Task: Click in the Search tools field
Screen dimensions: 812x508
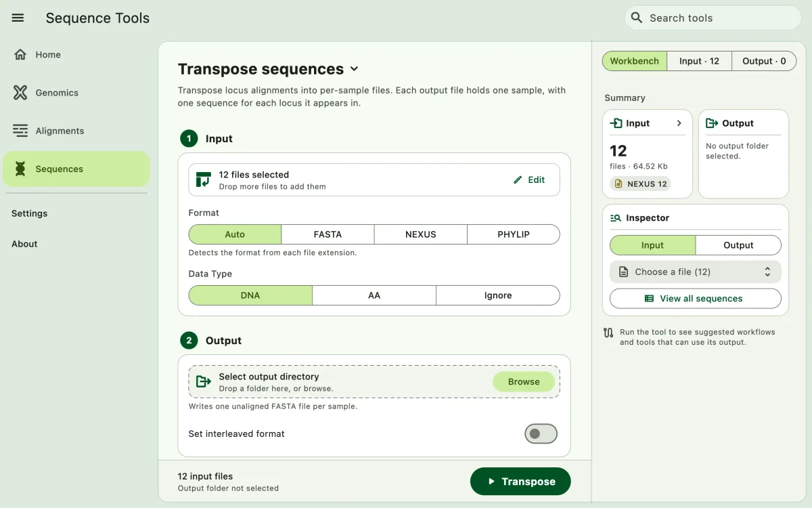Action: (713, 18)
